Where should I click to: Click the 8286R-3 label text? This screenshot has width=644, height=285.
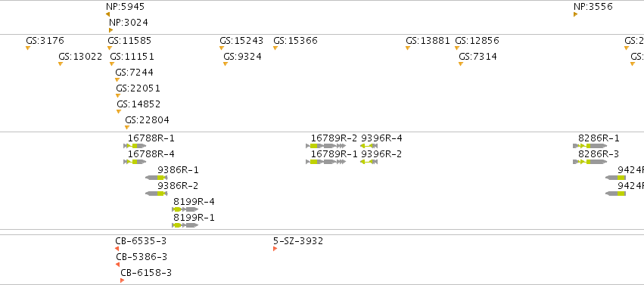pyautogui.click(x=599, y=154)
